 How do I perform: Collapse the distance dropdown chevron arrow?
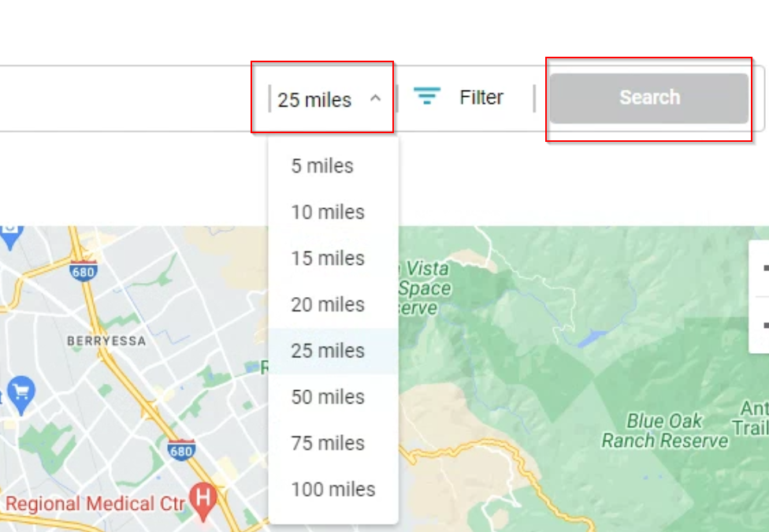coord(376,99)
